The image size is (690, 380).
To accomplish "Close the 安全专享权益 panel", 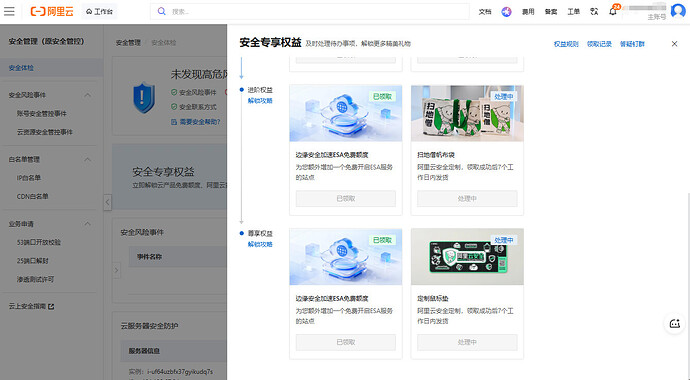I will 674,44.
